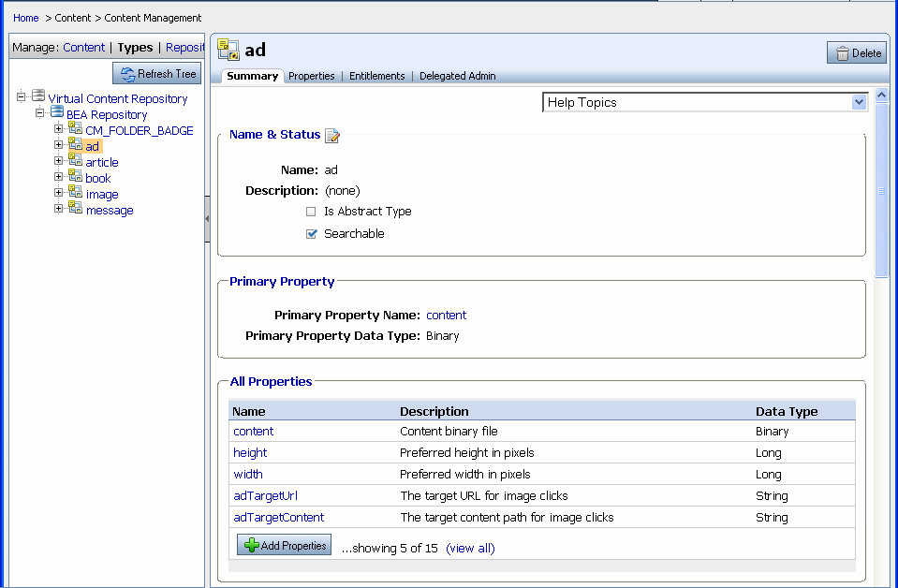Select the book type in tree
Viewport: 898px width, 588px height.
[x=98, y=179]
